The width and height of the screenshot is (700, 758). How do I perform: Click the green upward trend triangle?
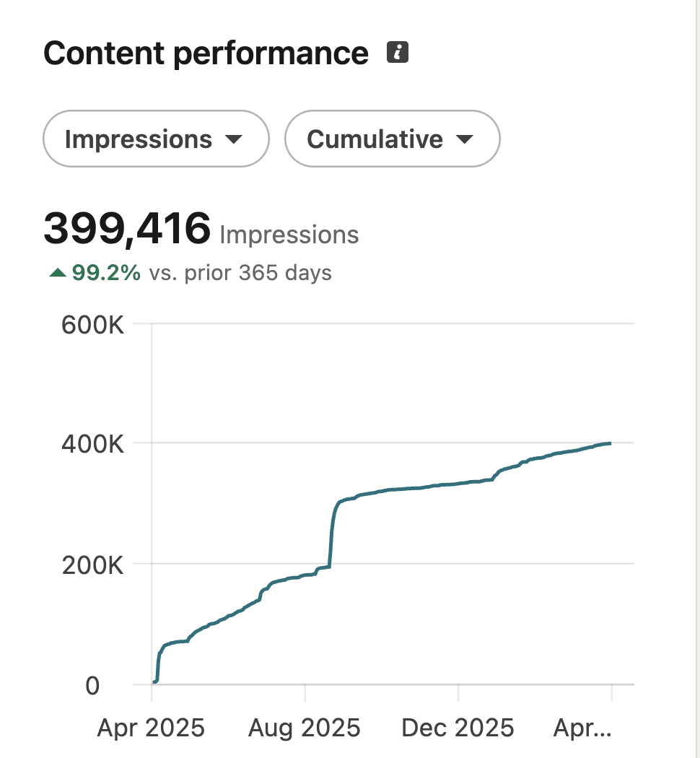[x=58, y=273]
